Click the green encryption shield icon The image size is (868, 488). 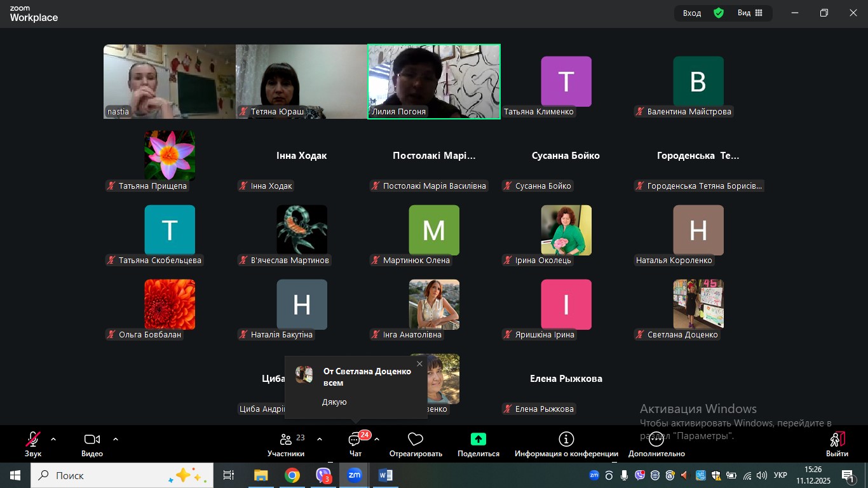[719, 13]
